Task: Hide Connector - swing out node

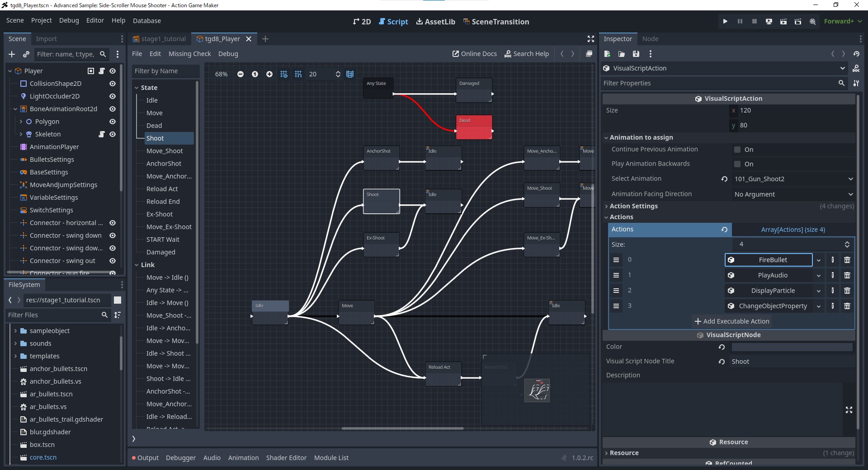Action: pos(113,261)
